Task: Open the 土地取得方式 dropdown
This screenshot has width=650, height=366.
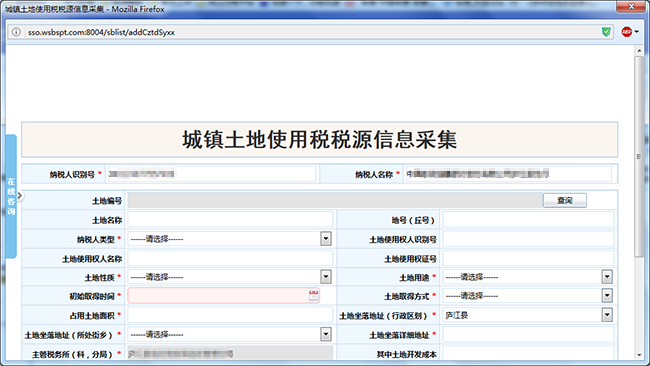Action: pyautogui.click(x=528, y=296)
